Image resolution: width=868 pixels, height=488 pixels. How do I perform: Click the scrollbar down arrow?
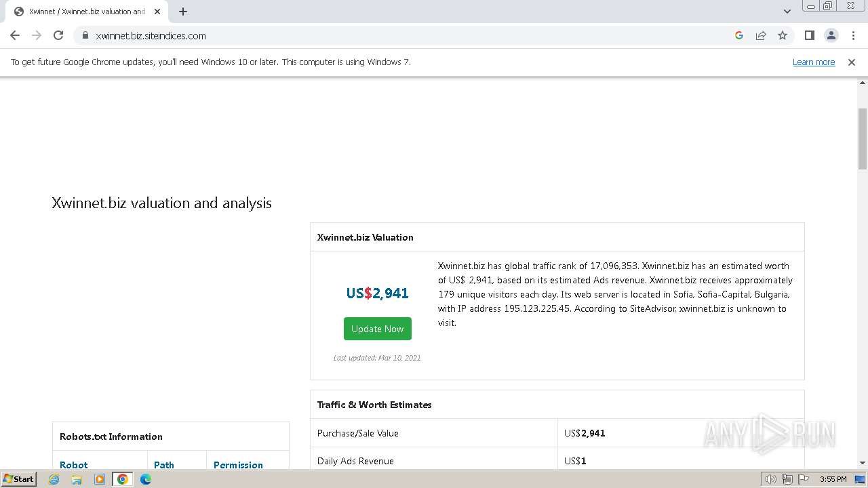click(863, 463)
